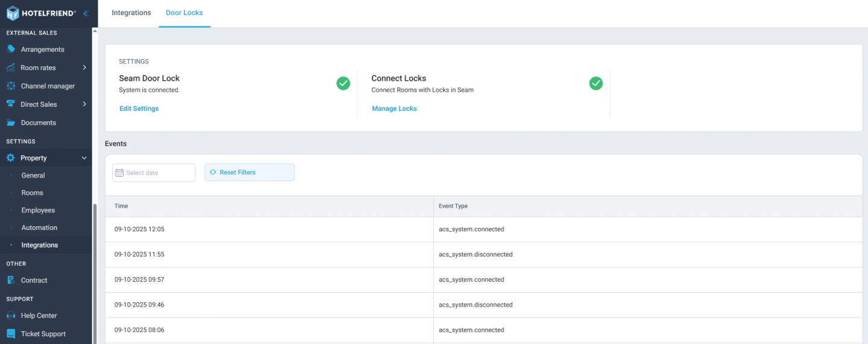Click the sidebar vertical scrollbar
The height and width of the screenshot is (344, 868).
[x=93, y=272]
